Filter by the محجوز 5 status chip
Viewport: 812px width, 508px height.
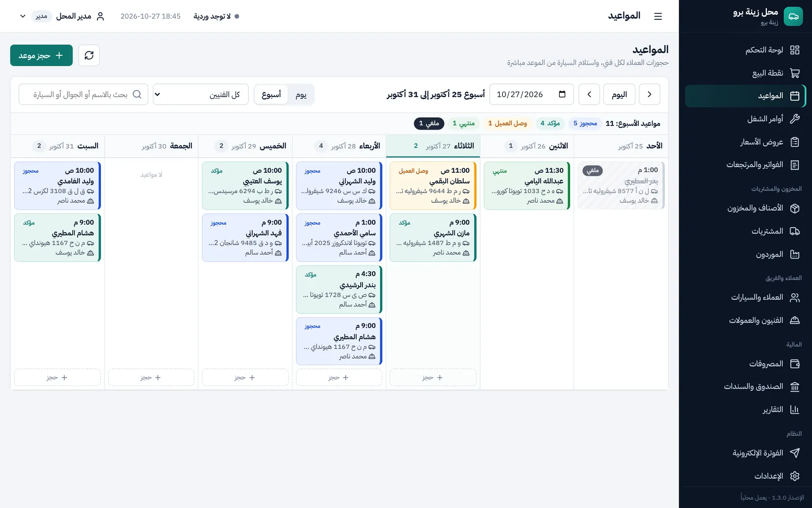coord(585,123)
